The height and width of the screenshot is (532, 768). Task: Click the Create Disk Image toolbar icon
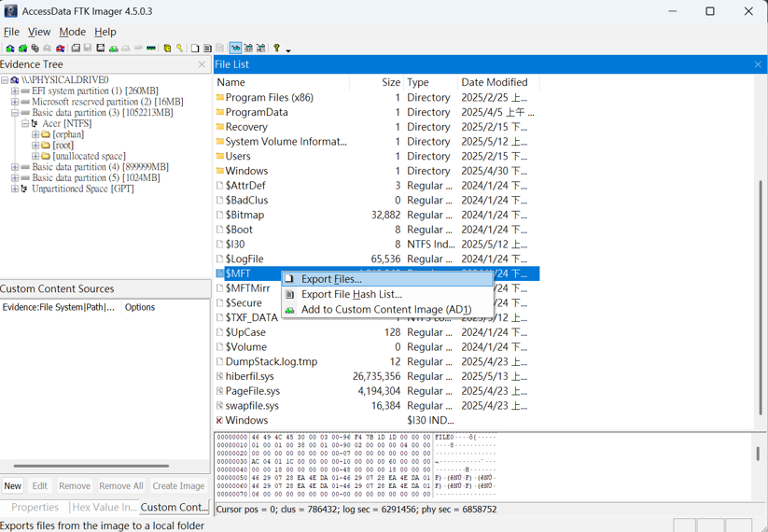76,48
